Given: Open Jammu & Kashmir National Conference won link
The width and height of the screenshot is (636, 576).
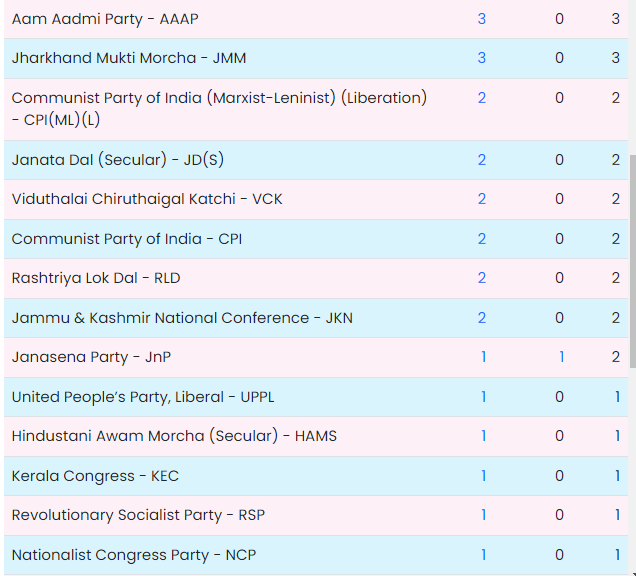Looking at the screenshot, I should point(481,318).
